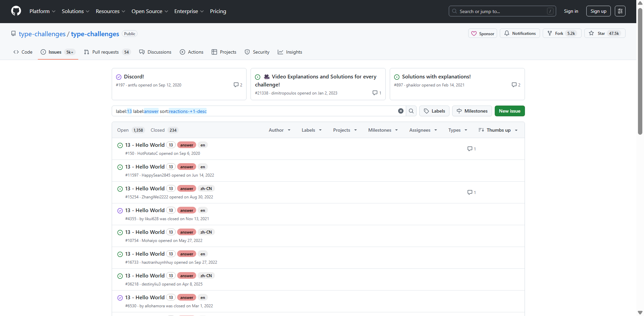Open the Assignees filter dropdown
This screenshot has height=316, width=644.
click(423, 130)
